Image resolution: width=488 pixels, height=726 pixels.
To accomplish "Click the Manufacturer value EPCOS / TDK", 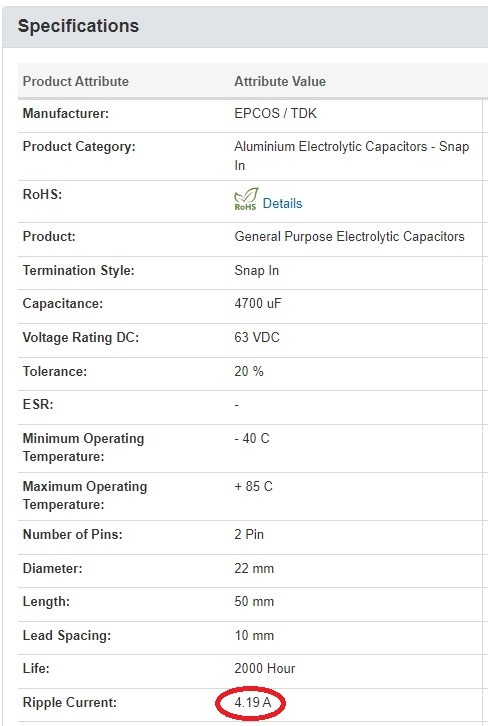I will 275,113.
